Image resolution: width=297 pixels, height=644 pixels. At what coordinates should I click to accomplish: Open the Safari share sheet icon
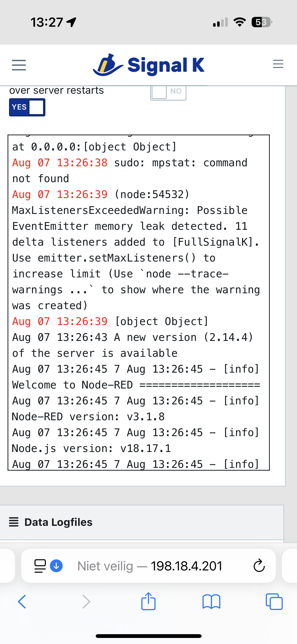(148, 601)
